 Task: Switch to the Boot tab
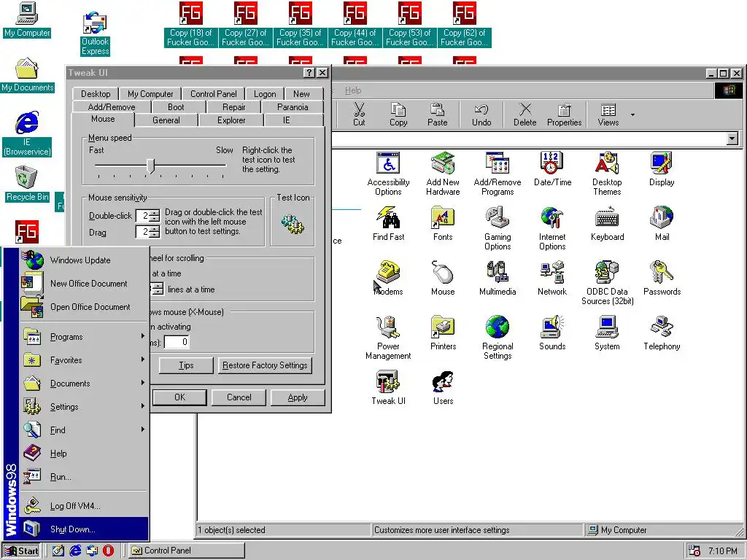pos(176,107)
